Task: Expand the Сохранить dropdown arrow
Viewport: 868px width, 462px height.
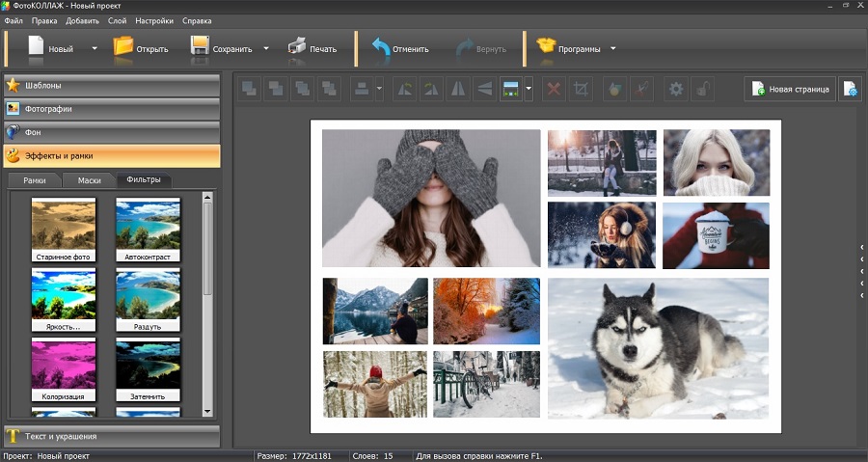Action: click(266, 48)
